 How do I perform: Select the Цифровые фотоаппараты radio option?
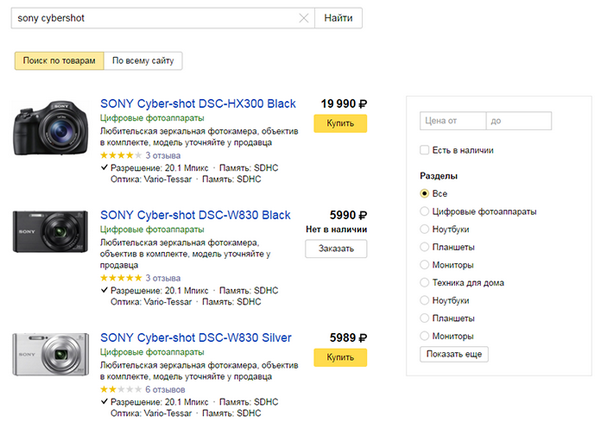(x=425, y=211)
